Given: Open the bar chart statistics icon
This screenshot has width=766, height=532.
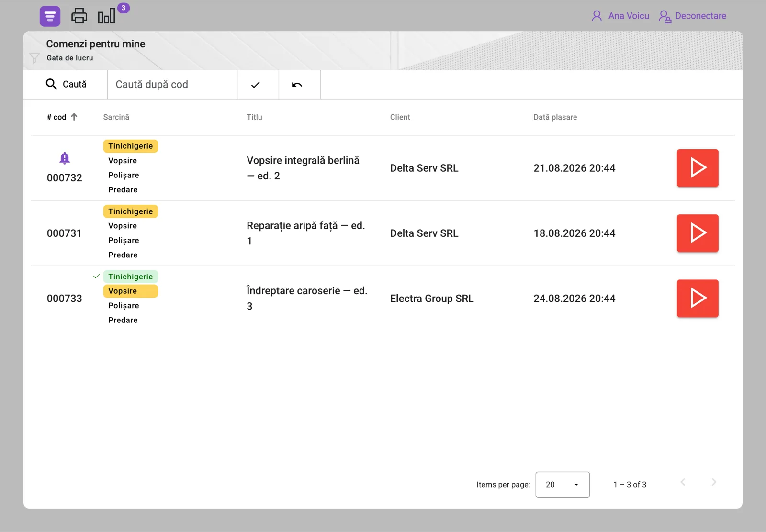Looking at the screenshot, I should (x=106, y=16).
